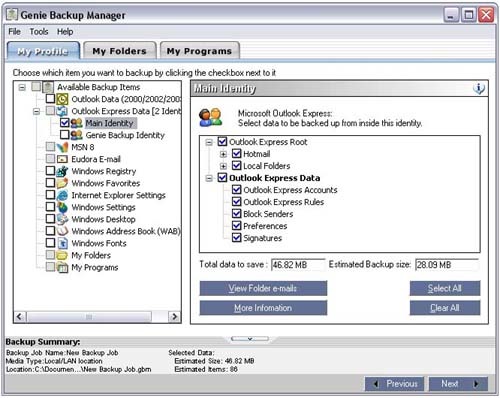Collapse the Available Backup Items tree node
500x398 pixels.
(22, 87)
